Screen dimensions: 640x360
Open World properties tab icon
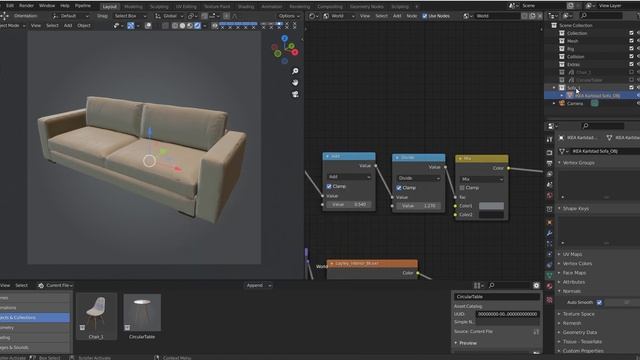549,196
